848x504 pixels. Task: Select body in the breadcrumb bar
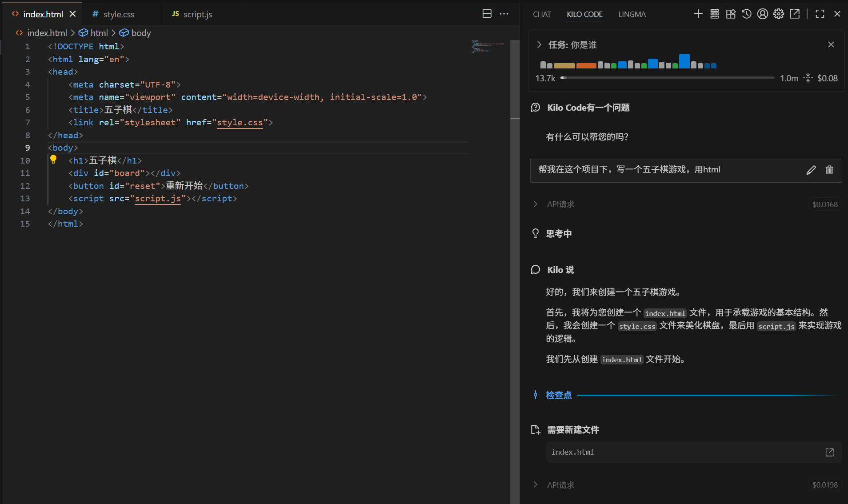click(x=140, y=32)
